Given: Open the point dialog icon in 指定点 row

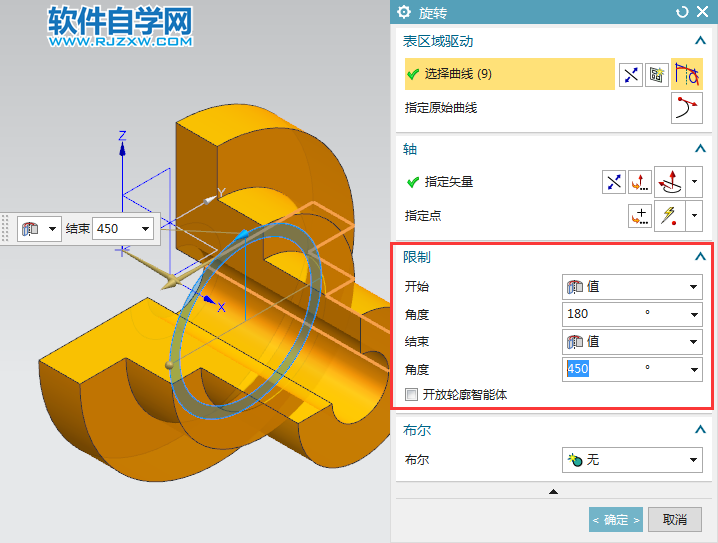Looking at the screenshot, I should tap(640, 216).
